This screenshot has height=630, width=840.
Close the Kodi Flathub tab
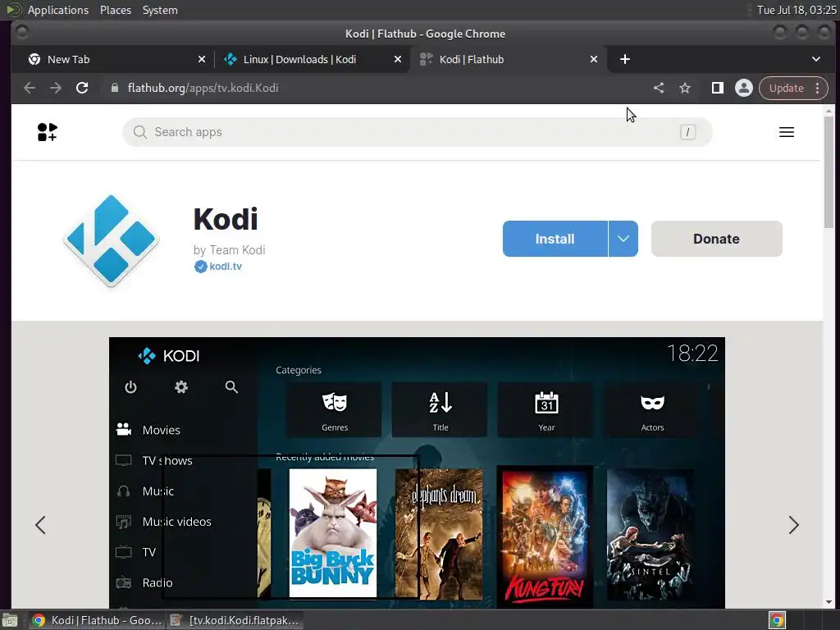594,59
